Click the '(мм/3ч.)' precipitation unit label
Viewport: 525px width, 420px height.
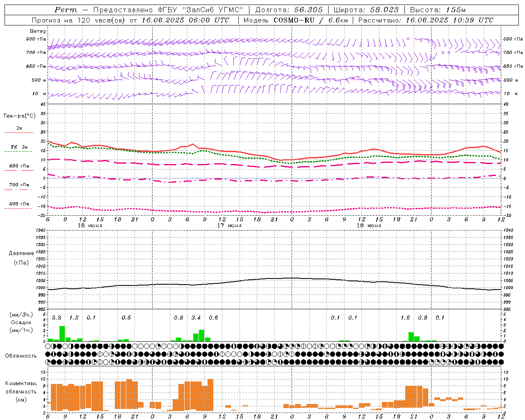point(21,315)
